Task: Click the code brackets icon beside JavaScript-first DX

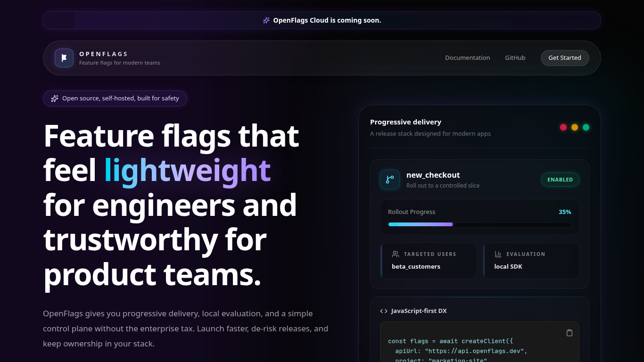Action: 384,311
